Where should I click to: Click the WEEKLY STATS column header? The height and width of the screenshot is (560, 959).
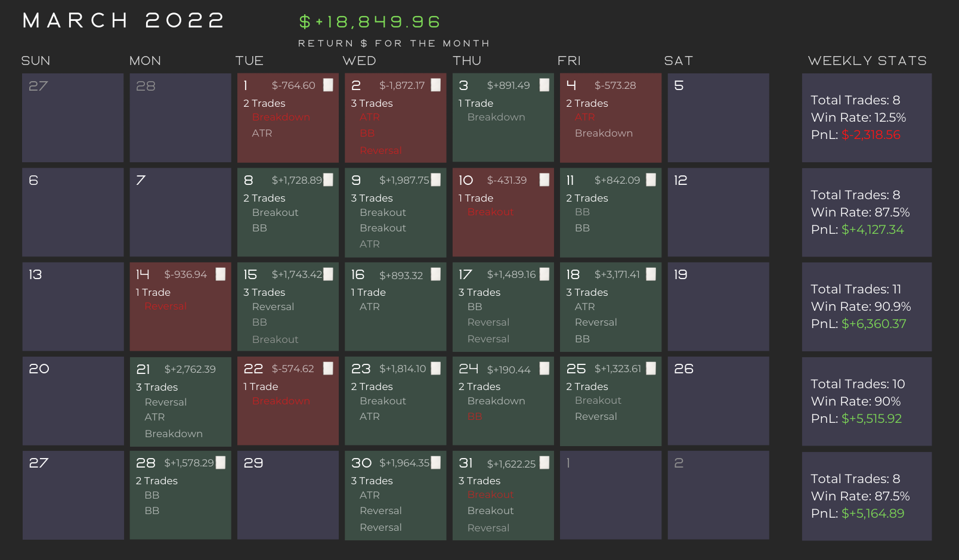(867, 61)
